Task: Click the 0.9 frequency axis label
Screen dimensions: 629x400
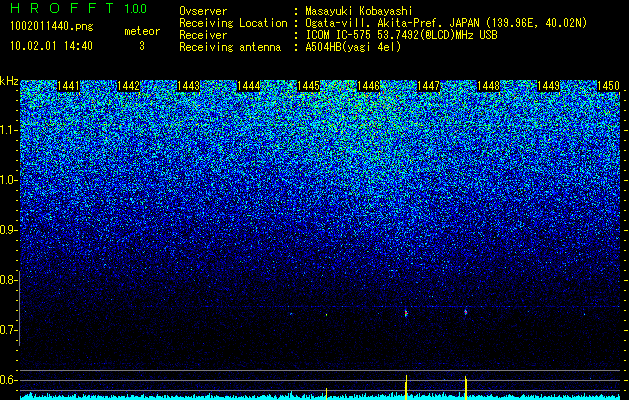Action: click(8, 230)
